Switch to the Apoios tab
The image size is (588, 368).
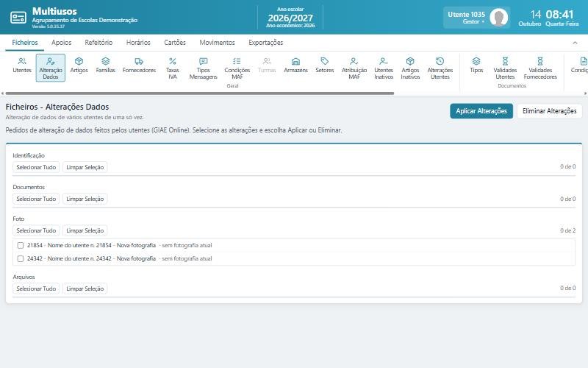pos(61,43)
